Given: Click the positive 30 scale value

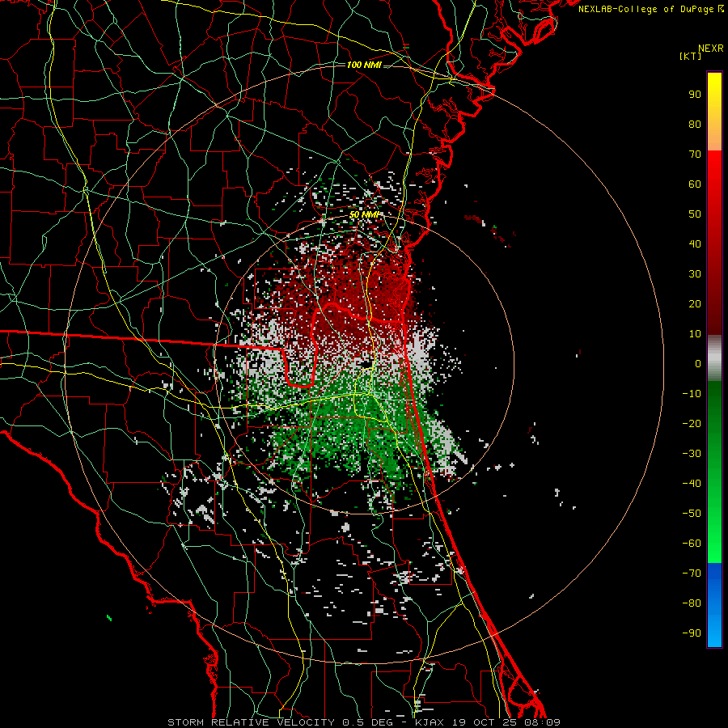Looking at the screenshot, I should tap(695, 274).
